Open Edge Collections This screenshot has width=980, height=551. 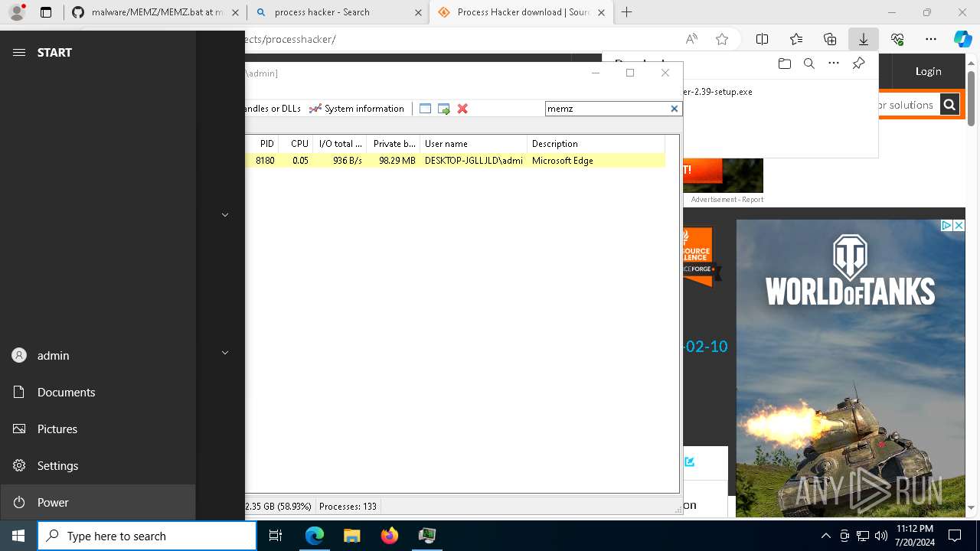[830, 39]
